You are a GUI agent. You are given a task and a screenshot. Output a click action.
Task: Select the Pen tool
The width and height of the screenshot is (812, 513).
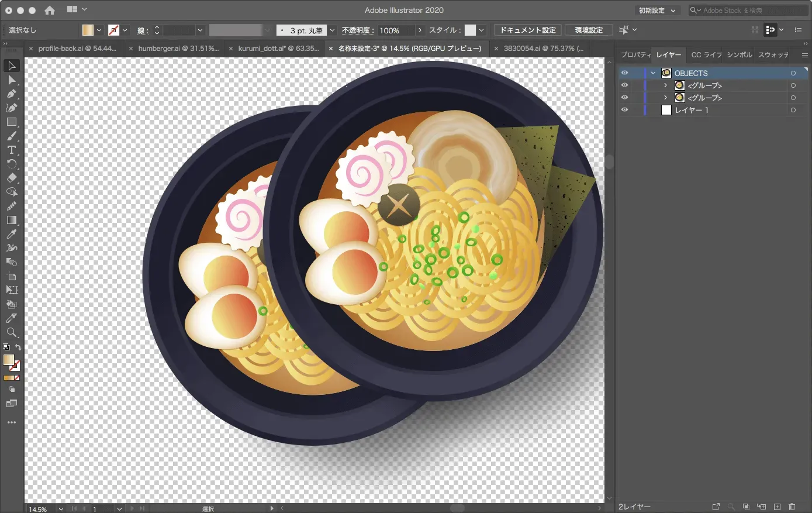click(x=12, y=94)
